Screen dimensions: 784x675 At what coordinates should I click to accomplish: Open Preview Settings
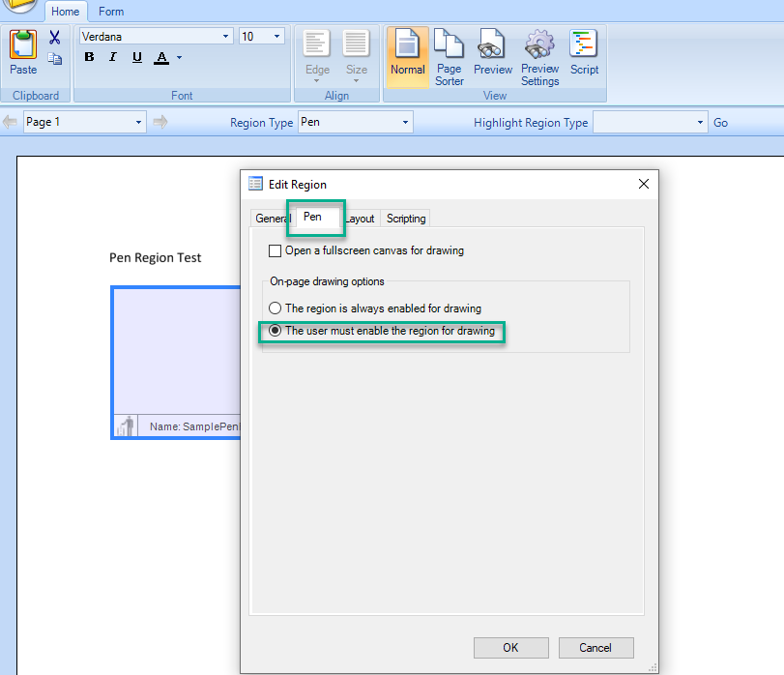coord(540,57)
